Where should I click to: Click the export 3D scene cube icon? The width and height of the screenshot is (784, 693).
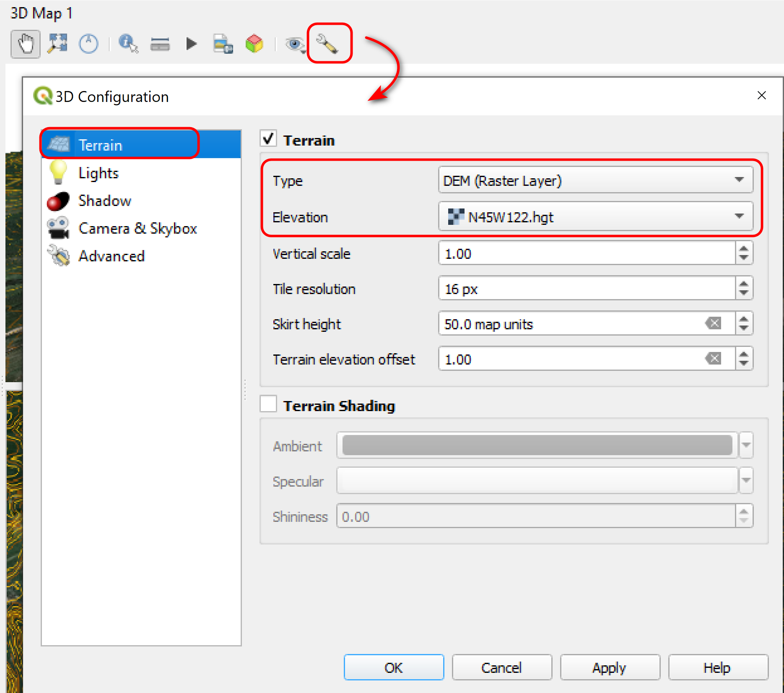[x=254, y=44]
